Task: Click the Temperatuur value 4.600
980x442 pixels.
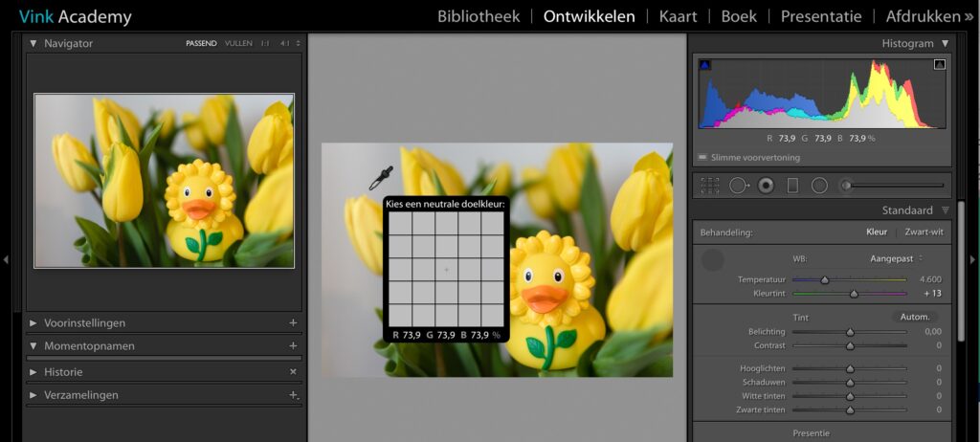Action: [x=930, y=279]
